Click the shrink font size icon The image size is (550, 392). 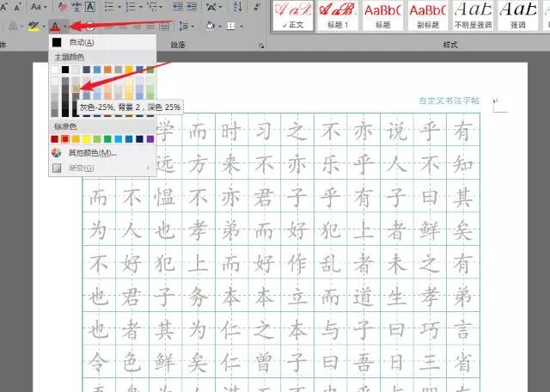[17, 6]
